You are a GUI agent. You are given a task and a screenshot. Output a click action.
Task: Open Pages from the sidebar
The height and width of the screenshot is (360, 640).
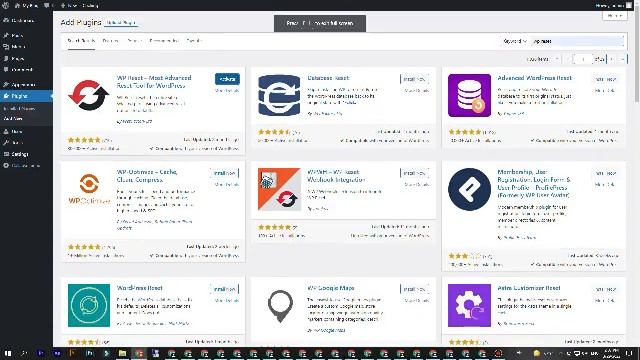coord(14,58)
